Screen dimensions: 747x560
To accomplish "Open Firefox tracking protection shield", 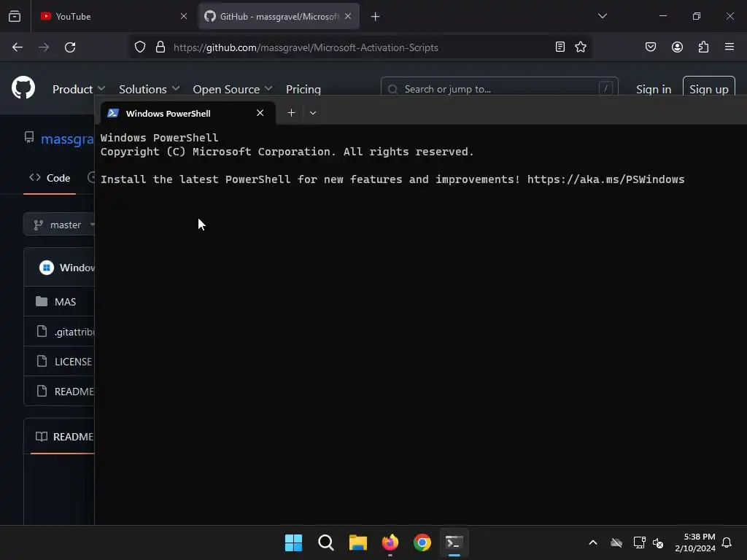I will [x=139, y=47].
